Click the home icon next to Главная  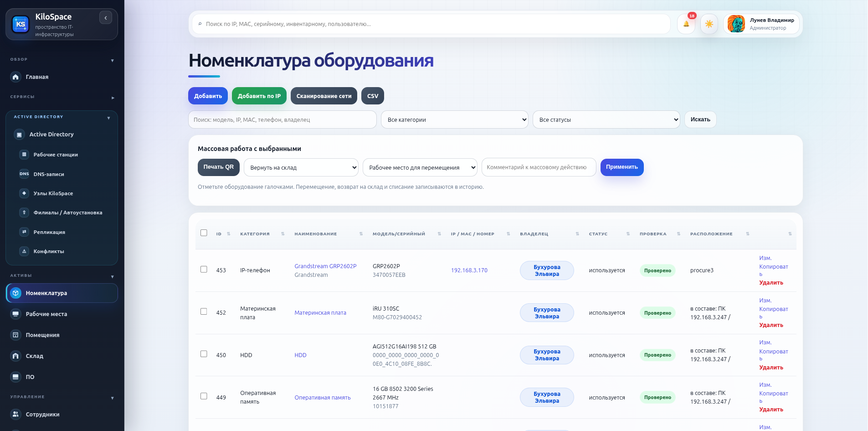[16, 77]
